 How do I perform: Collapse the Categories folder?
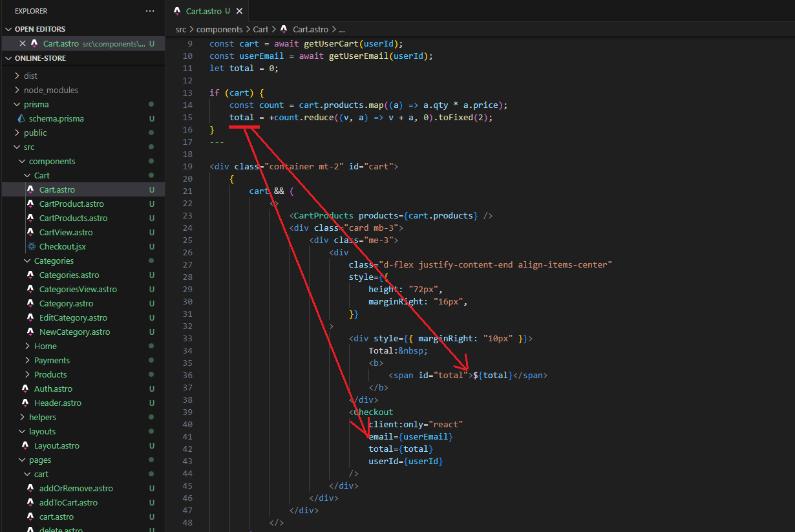pyautogui.click(x=54, y=261)
